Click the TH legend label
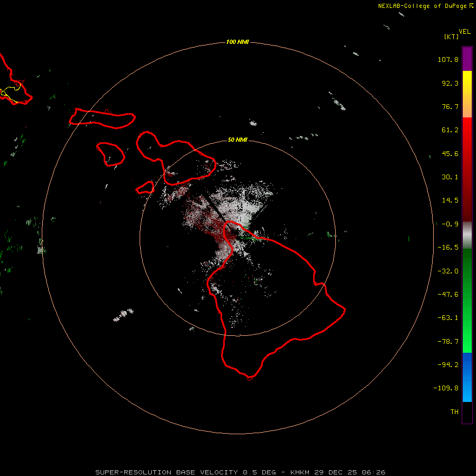Viewport: 476px width, 476px height. [x=454, y=412]
